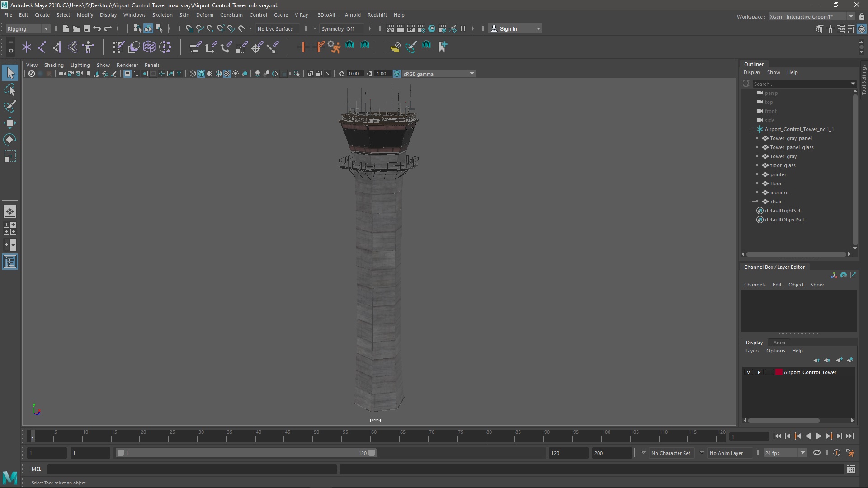Click the Save Scene icon
Image resolution: width=868 pixels, height=488 pixels.
point(86,28)
